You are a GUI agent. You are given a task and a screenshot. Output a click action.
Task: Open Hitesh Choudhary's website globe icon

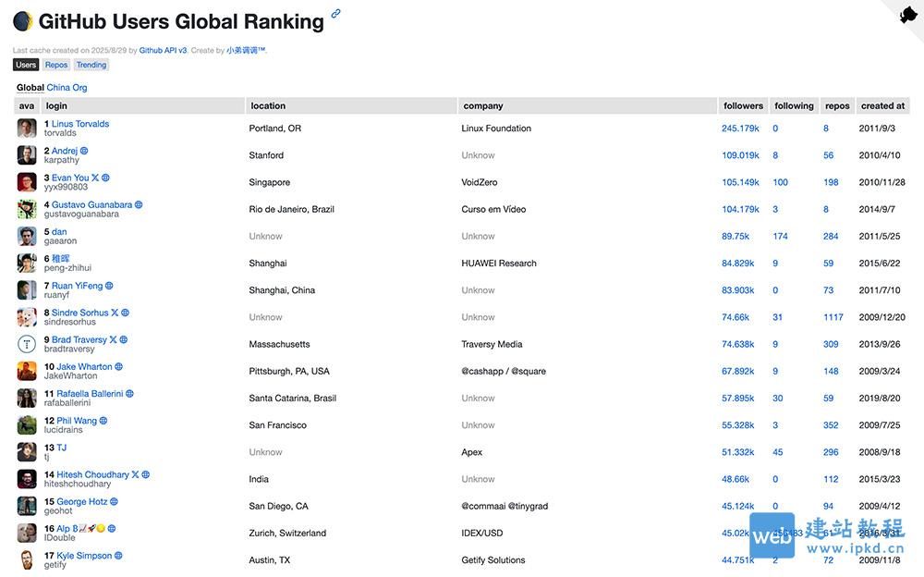pyautogui.click(x=146, y=474)
